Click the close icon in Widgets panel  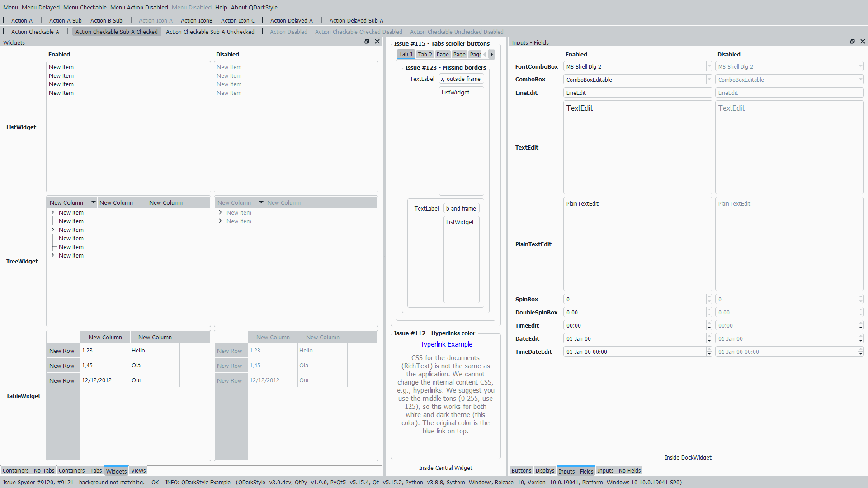(377, 41)
